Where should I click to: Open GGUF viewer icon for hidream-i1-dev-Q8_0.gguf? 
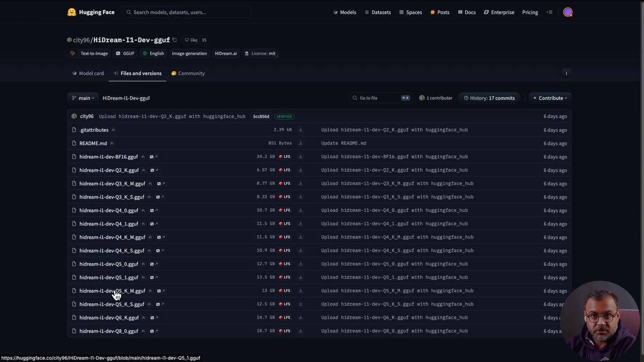point(153,331)
